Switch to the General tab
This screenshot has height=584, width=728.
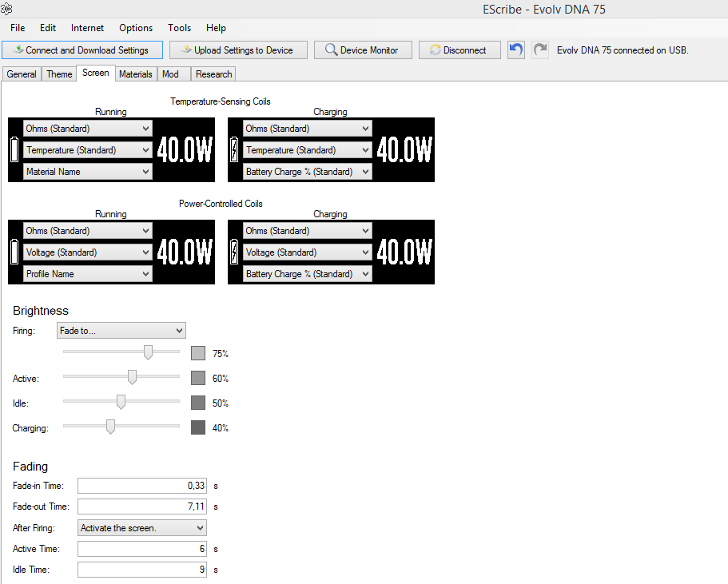point(22,74)
